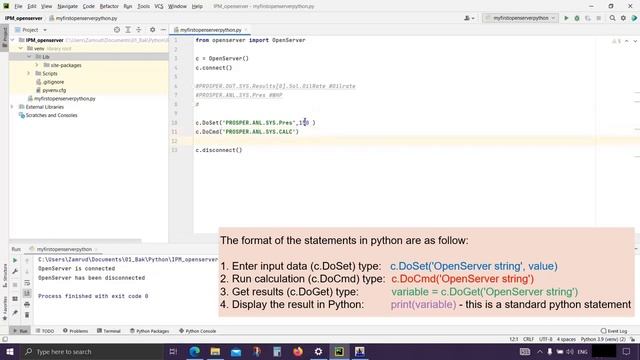Click IPM_openserver breadcrumb in navigation bar
The height and width of the screenshot is (360, 640).
click(23, 18)
